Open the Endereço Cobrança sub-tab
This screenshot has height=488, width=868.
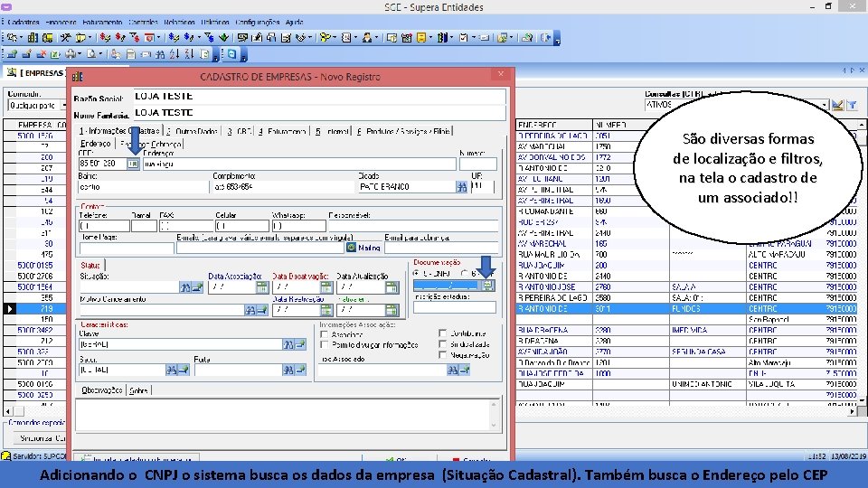click(149, 144)
